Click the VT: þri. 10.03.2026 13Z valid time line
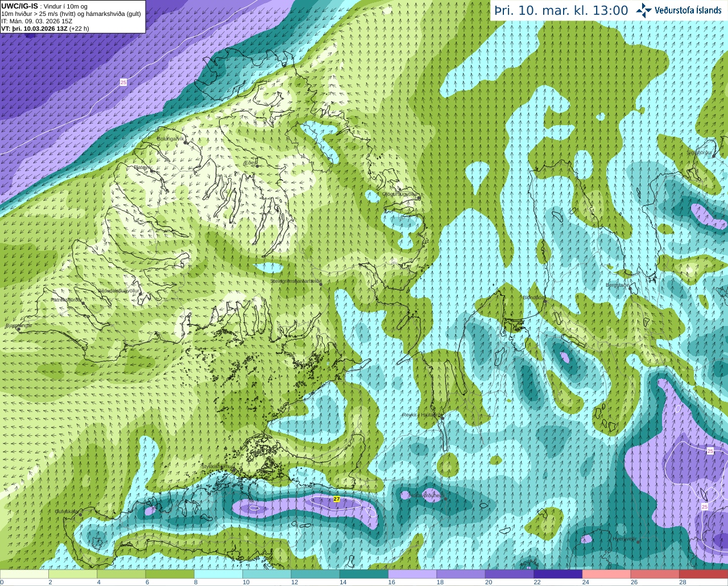This screenshot has width=728, height=586. point(45,28)
